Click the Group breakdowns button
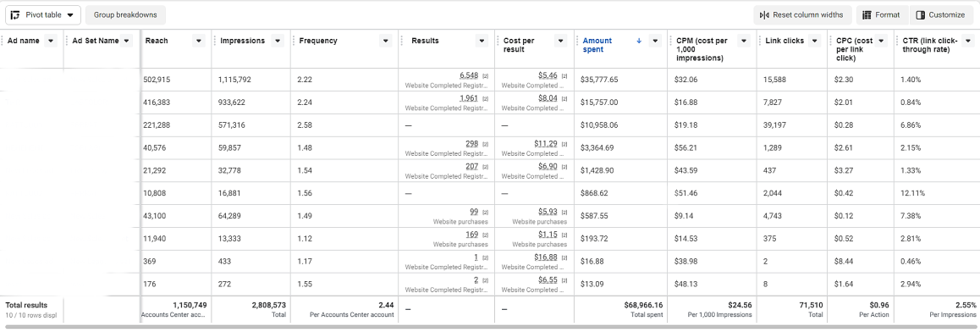 click(125, 15)
